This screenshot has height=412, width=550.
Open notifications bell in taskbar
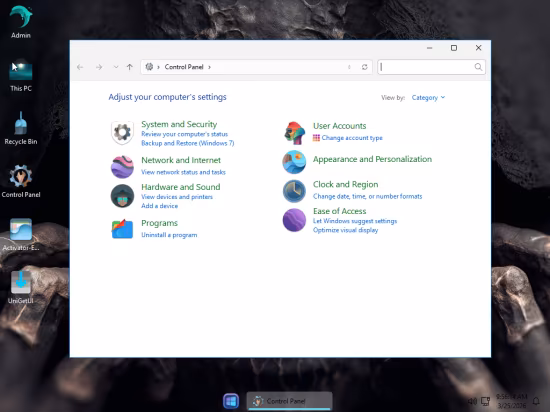(536, 401)
